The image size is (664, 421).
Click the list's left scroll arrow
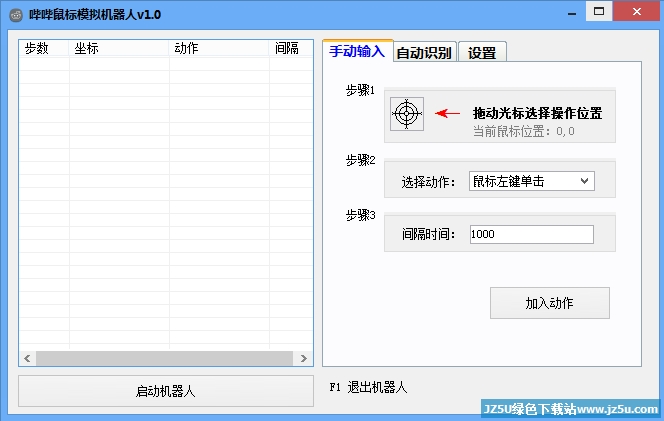(28, 358)
